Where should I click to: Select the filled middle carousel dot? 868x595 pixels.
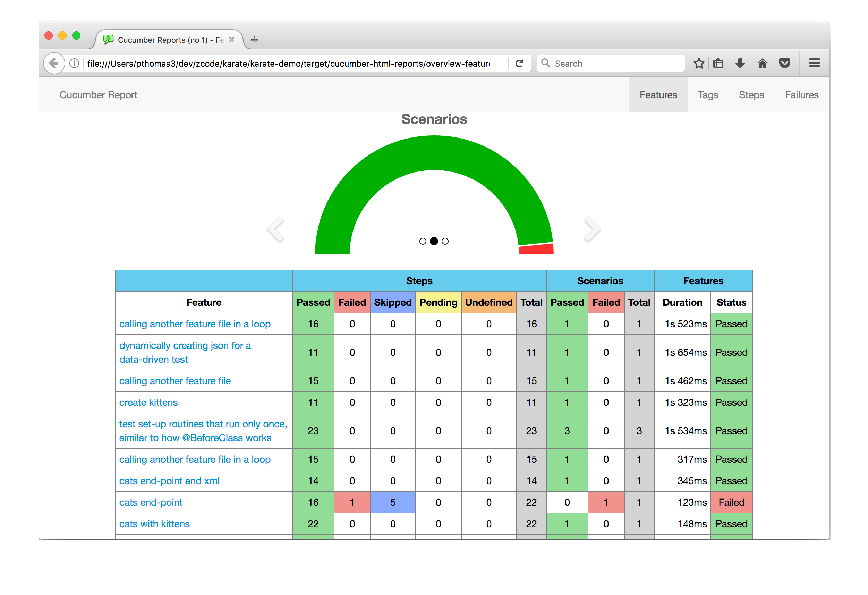(434, 242)
